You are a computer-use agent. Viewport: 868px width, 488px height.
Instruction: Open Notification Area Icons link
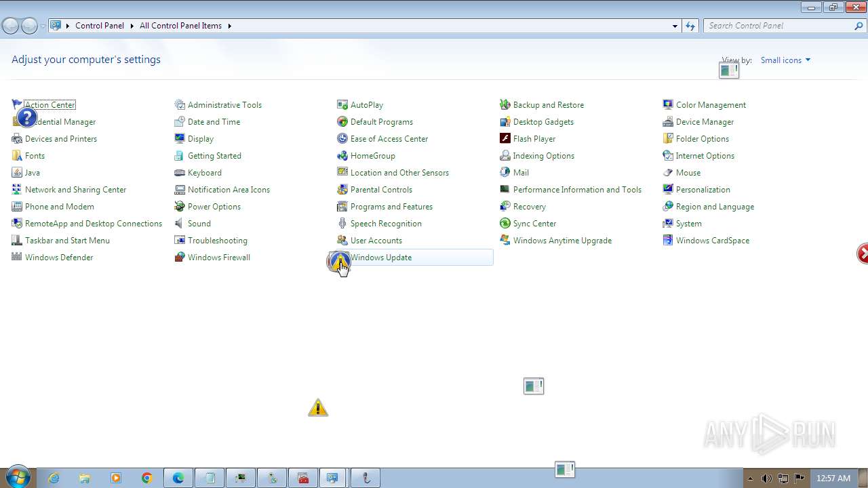[x=229, y=190]
